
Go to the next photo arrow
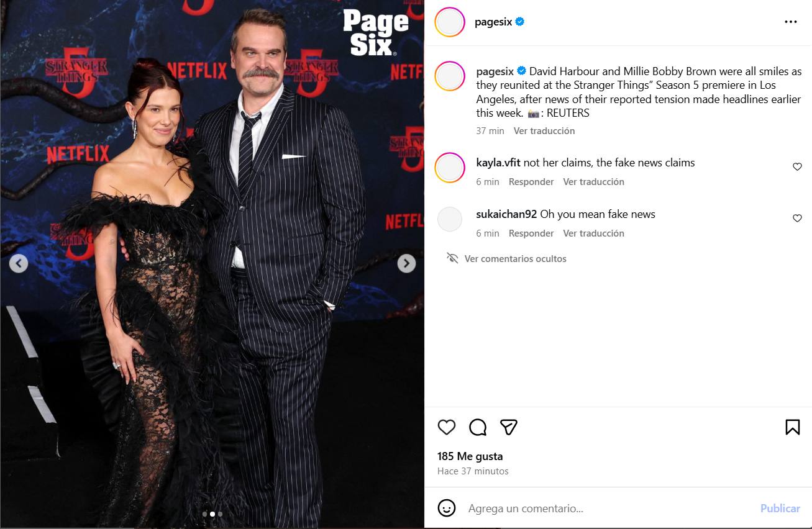click(x=406, y=263)
